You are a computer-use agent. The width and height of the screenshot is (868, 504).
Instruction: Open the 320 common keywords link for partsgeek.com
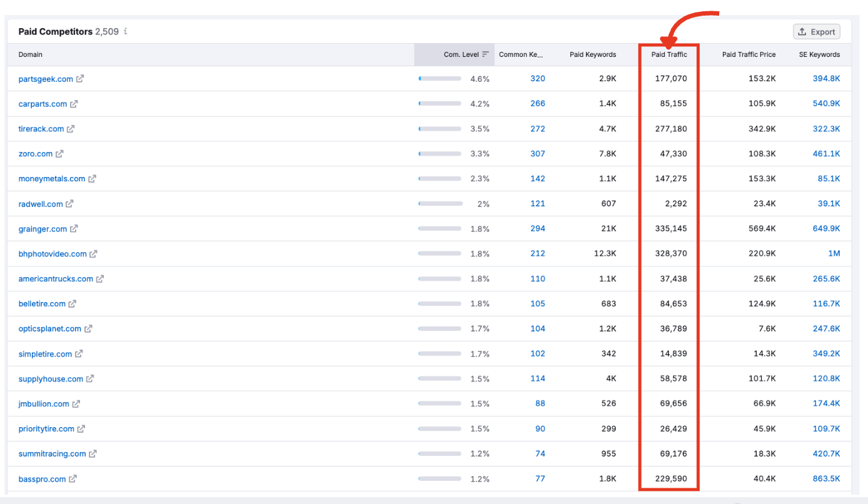pyautogui.click(x=538, y=78)
